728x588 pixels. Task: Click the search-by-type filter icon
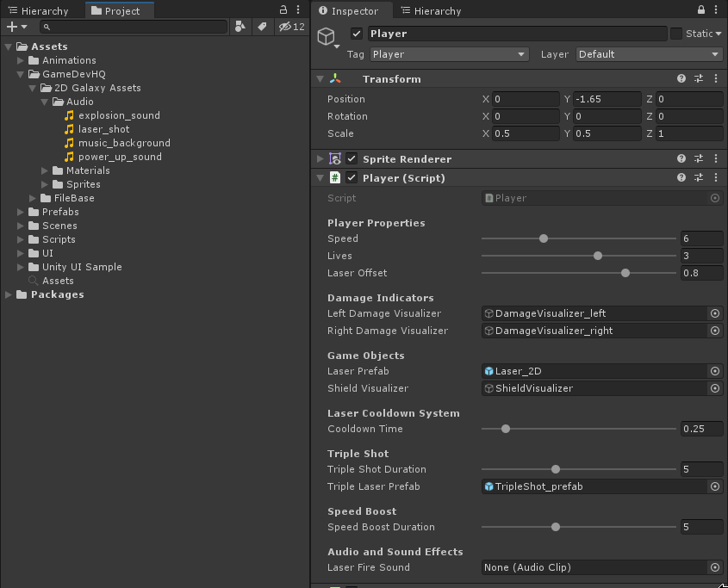pyautogui.click(x=240, y=27)
